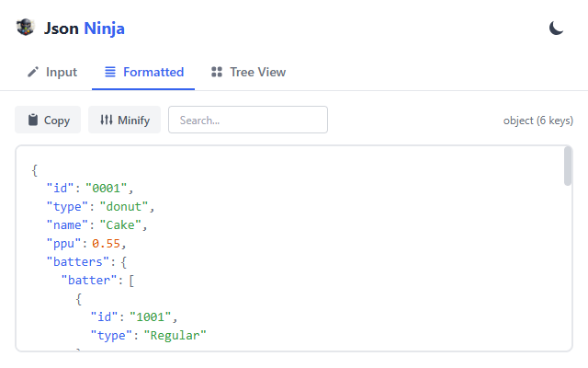Click the "Cake" name value
Viewport: 588px width, 368px height.
pos(120,224)
